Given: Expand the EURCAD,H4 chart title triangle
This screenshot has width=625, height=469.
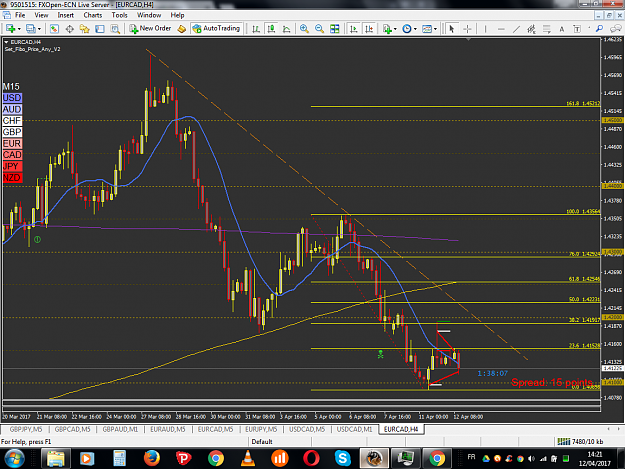Looking at the screenshot, I should tap(6, 42).
